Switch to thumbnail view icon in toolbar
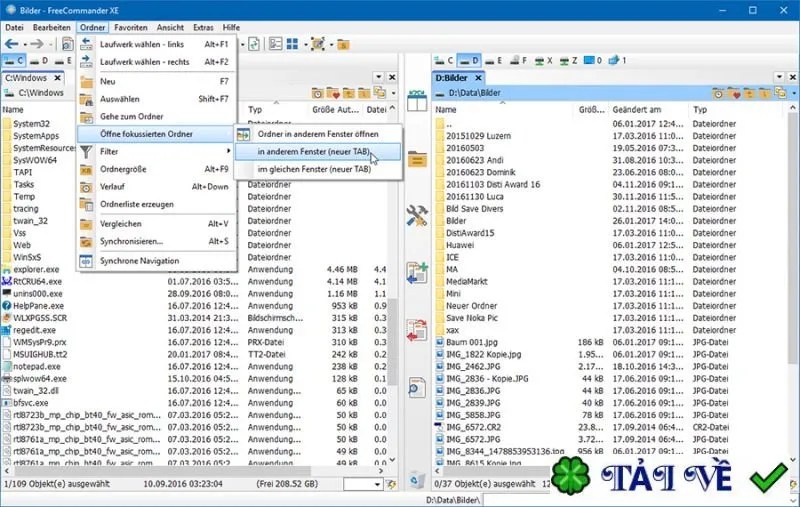 [x=292, y=44]
